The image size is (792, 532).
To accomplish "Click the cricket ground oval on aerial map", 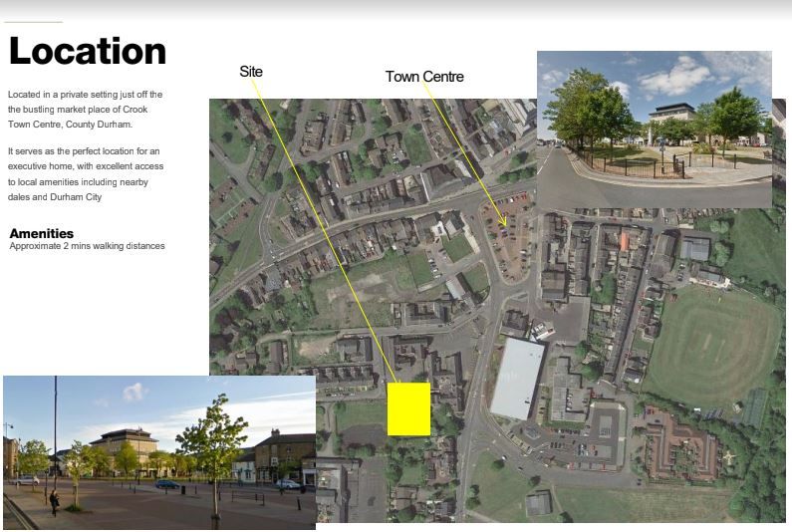I will (711, 346).
